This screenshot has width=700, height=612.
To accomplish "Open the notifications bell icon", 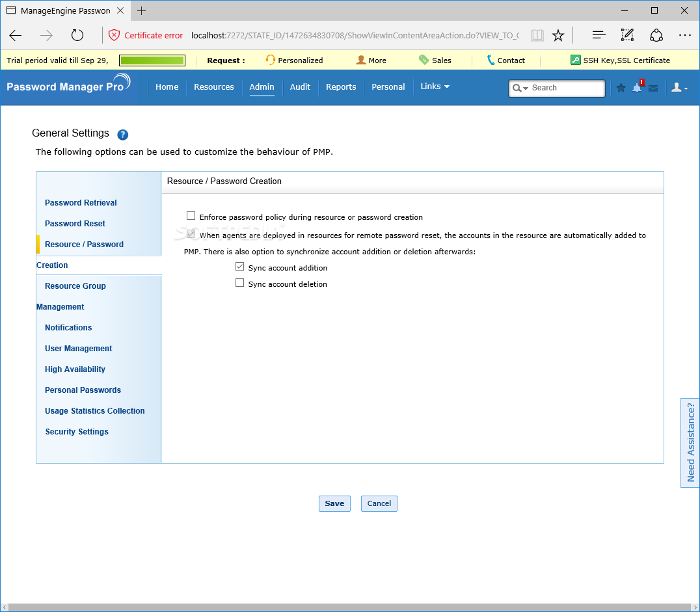I will (638, 88).
